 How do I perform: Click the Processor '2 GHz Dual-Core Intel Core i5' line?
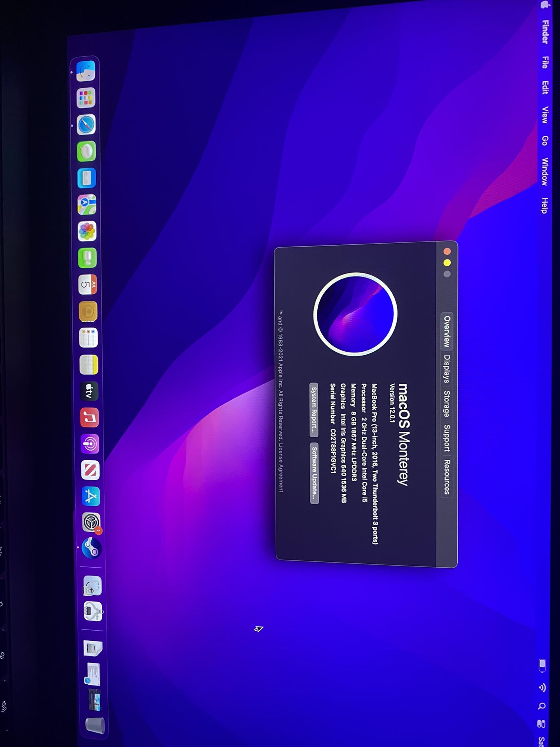pos(364,443)
